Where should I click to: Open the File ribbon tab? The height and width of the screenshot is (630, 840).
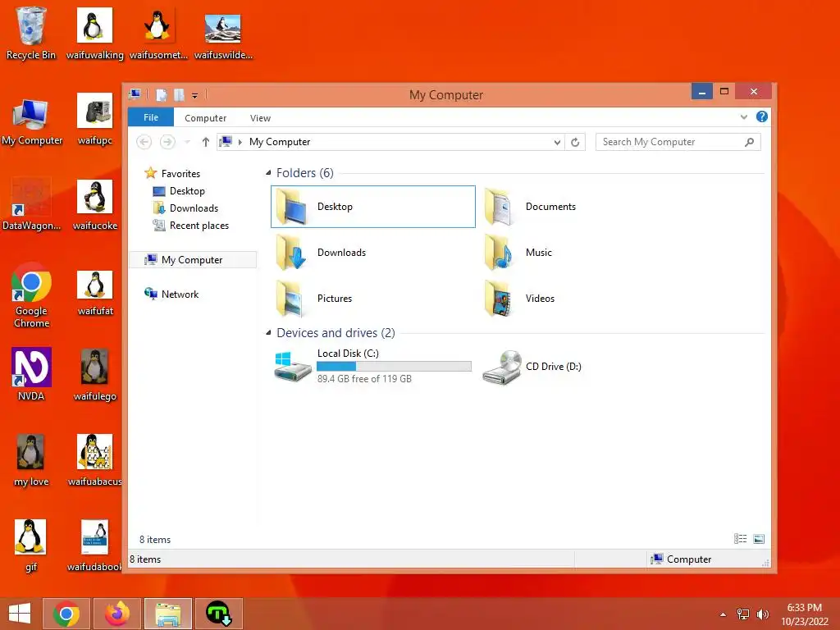pyautogui.click(x=151, y=117)
